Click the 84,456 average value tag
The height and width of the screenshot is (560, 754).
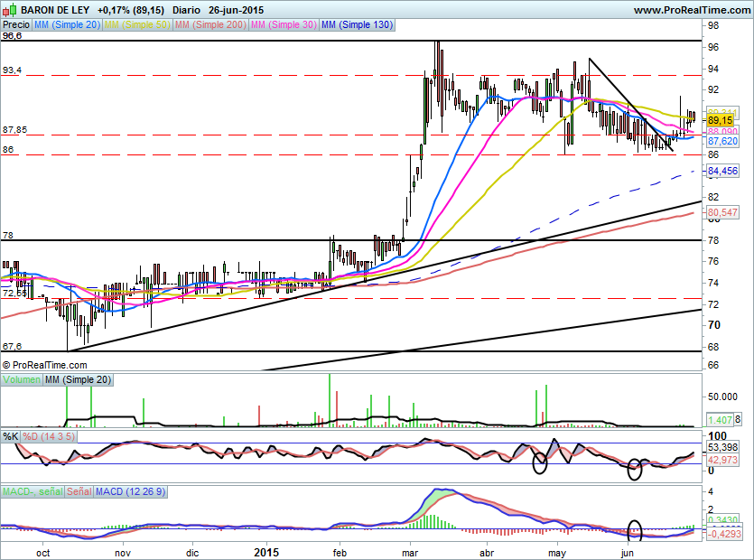[x=722, y=171]
